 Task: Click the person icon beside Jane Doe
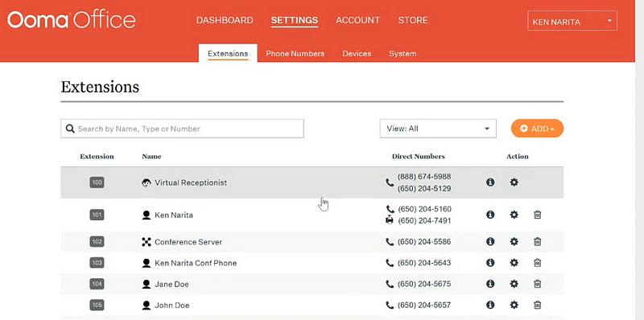click(x=147, y=284)
